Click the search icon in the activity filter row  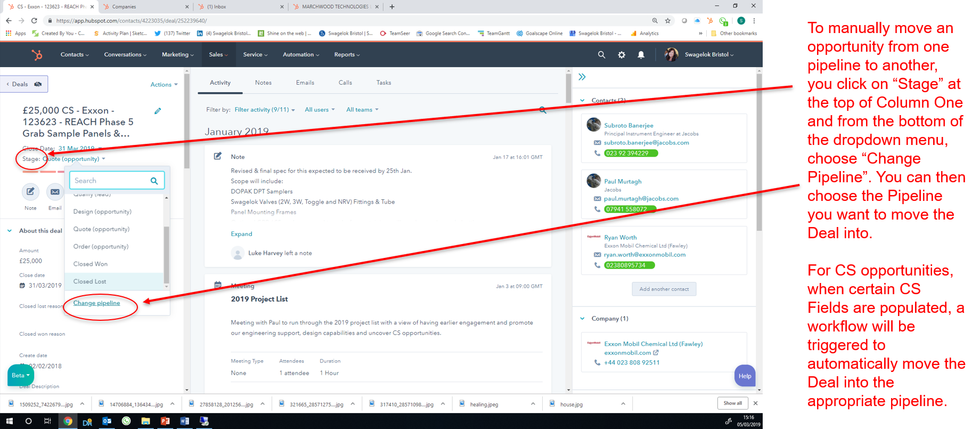coord(543,110)
